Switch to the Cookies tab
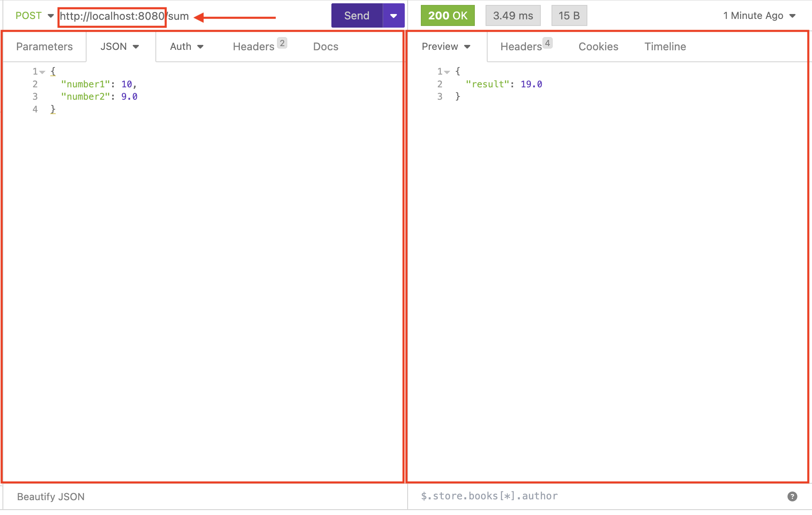Screen dimensions: 812x515 (598, 47)
